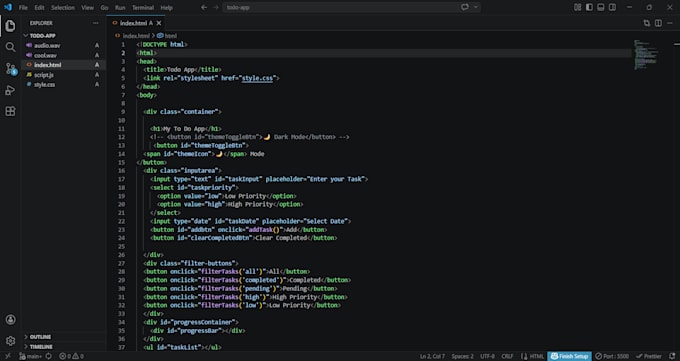Close the index.html editor tab
Image resolution: width=680 pixels, height=361 pixels.
159,23
